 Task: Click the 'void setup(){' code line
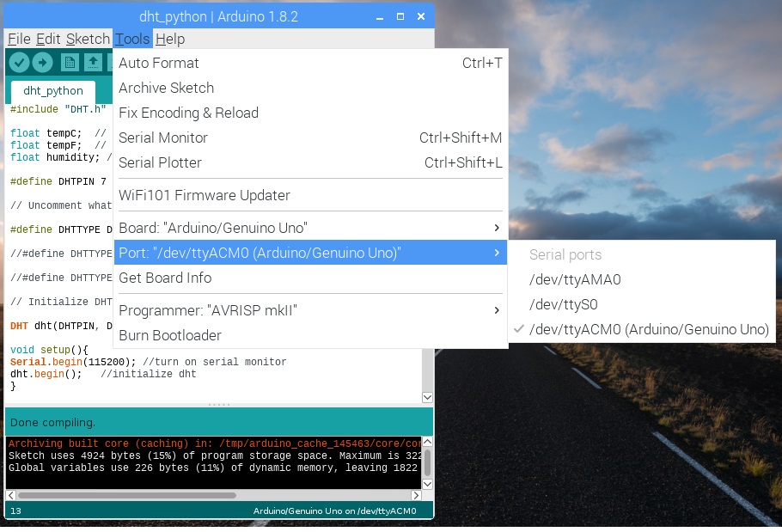[49, 350]
